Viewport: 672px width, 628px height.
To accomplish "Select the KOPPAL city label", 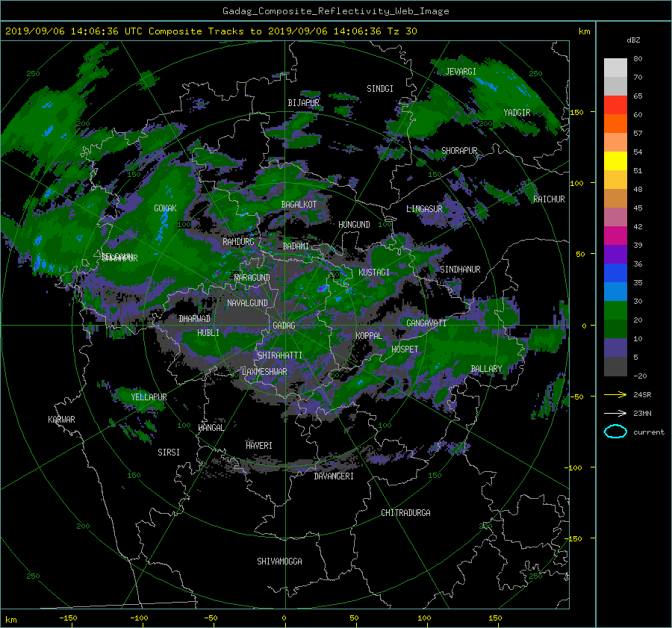I will click(369, 335).
